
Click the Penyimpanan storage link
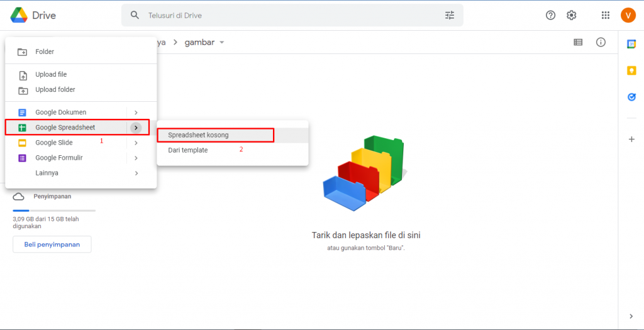point(52,196)
